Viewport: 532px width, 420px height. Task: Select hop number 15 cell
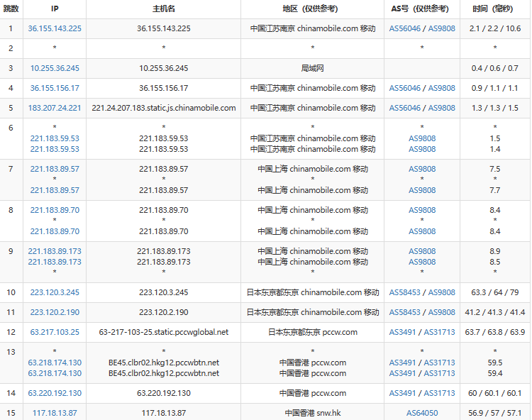click(x=11, y=413)
